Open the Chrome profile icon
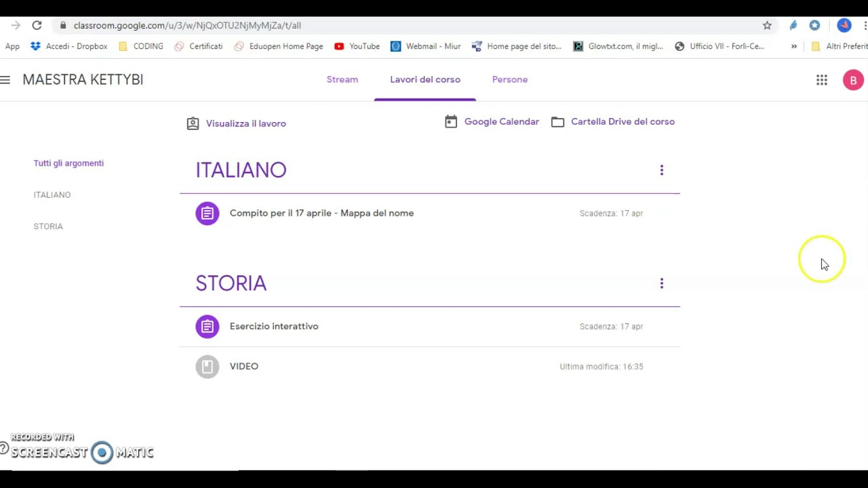This screenshot has height=488, width=868. [844, 25]
